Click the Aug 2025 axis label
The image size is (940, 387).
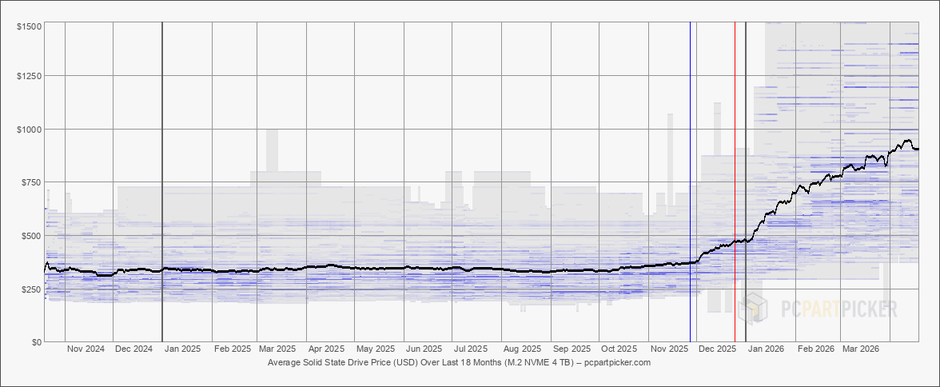(523, 349)
